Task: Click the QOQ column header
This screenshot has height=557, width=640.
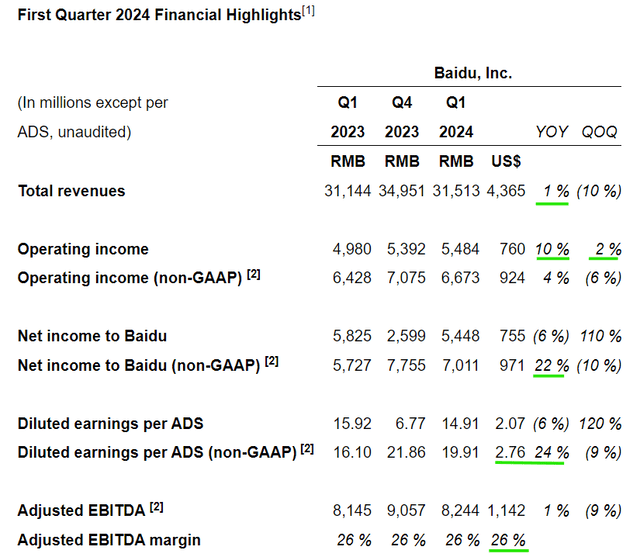Action: (x=599, y=132)
